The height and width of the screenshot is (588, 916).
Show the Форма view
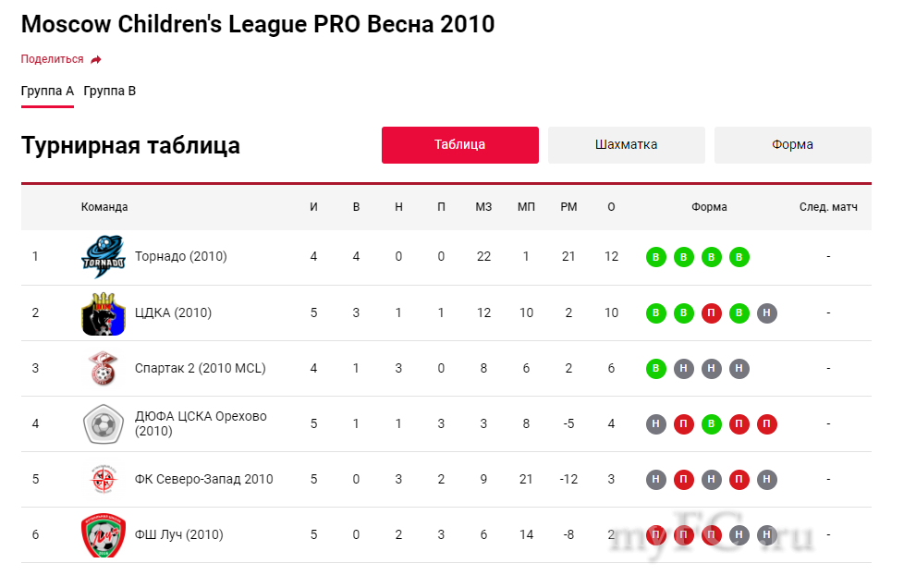[x=792, y=145]
